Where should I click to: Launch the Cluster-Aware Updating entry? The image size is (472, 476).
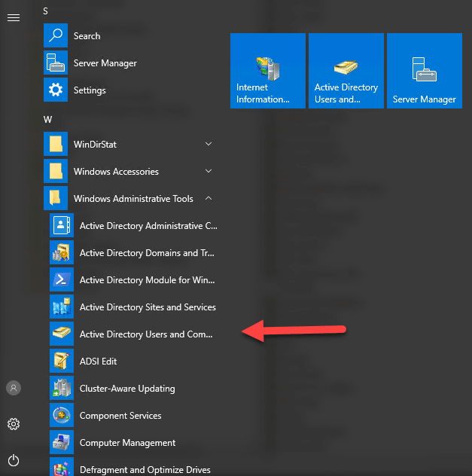tap(127, 389)
